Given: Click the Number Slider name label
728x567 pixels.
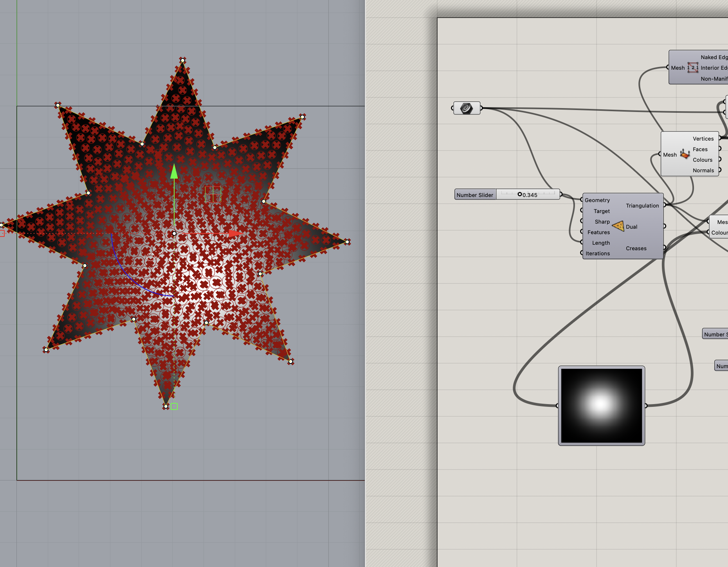Looking at the screenshot, I should click(475, 195).
